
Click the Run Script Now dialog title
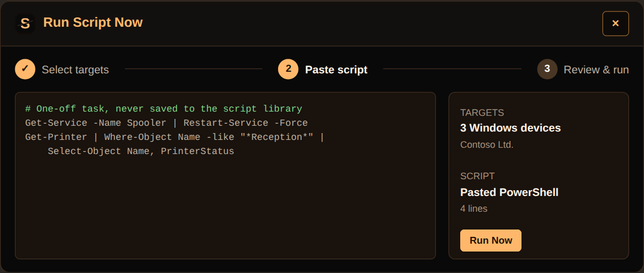(93, 23)
